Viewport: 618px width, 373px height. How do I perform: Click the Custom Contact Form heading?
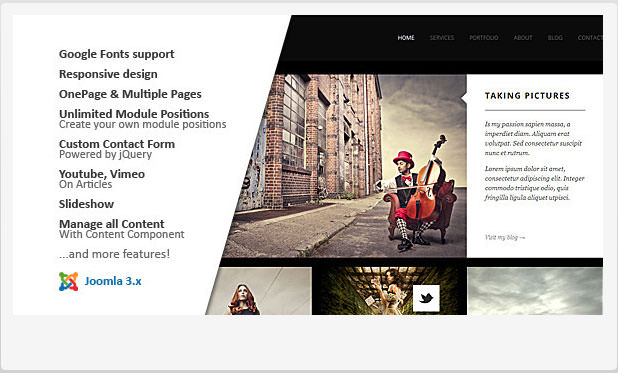(117, 144)
